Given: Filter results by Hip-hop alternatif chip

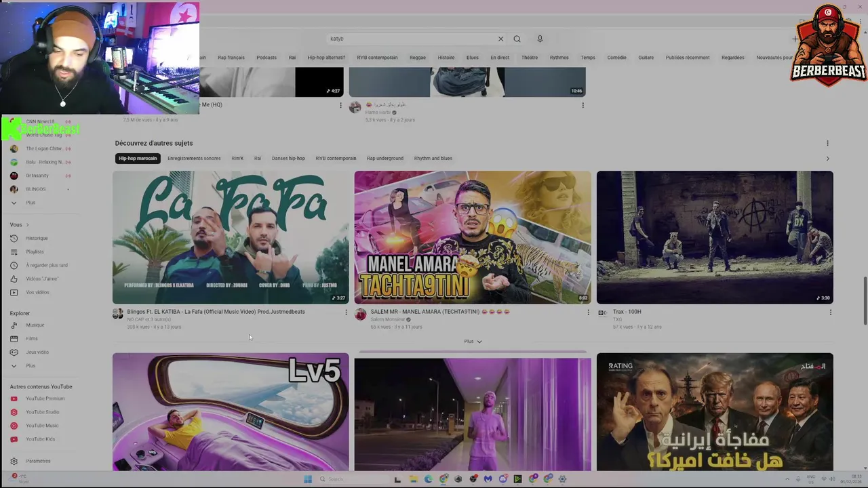Looking at the screenshot, I should click(326, 58).
